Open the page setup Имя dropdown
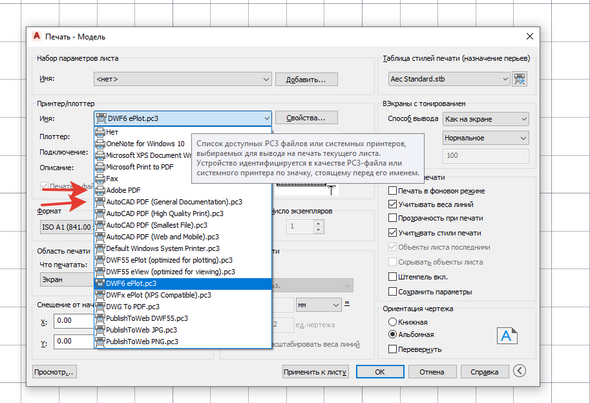Viewport: 590px width, 403px height. click(x=182, y=79)
